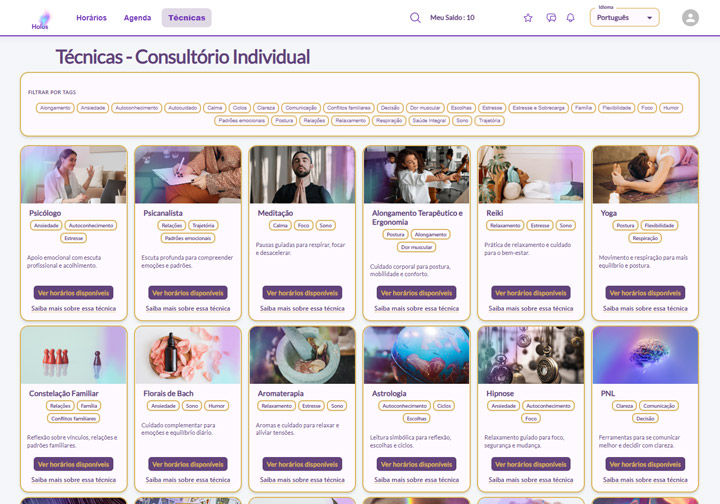Click Ver horários disponíveis for Reiki

(531, 293)
